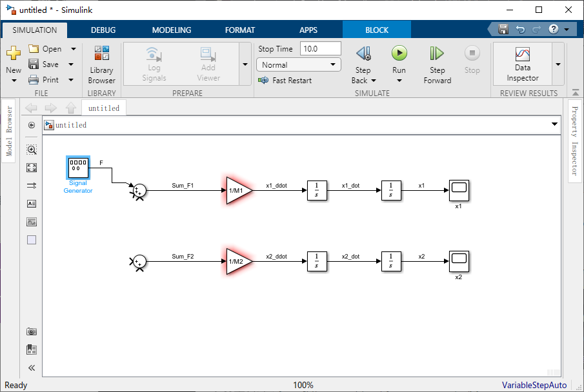
Task: Switch to the DEBUG tab
Action: point(103,30)
